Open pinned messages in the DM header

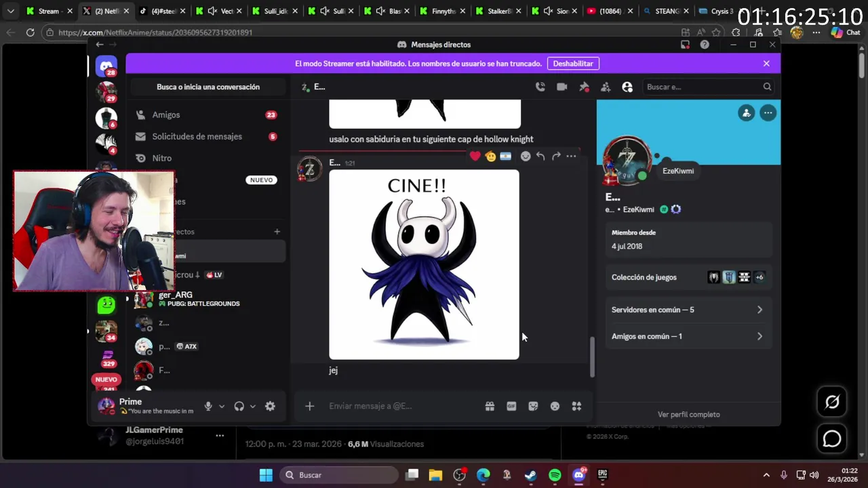pos(584,87)
